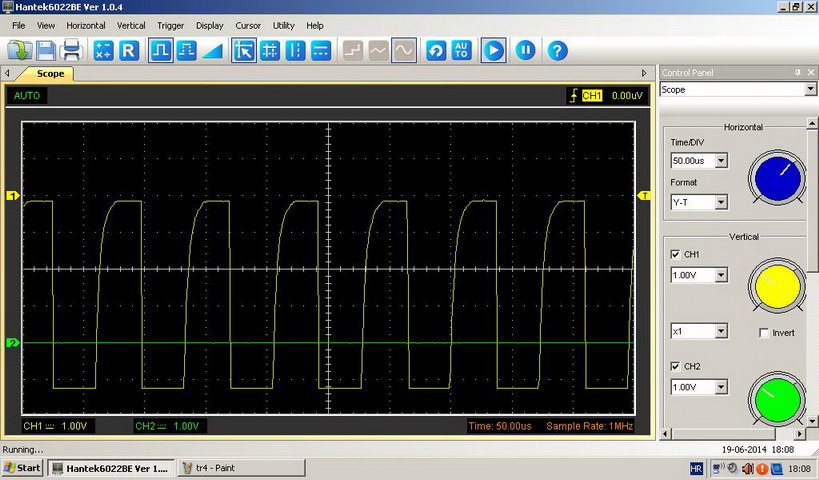
Task: Open the Format Y-T dropdown
Action: pyautogui.click(x=721, y=202)
